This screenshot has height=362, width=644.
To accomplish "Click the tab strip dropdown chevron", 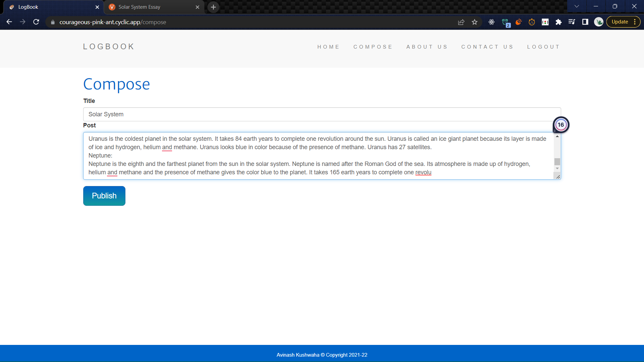I will click(577, 6).
